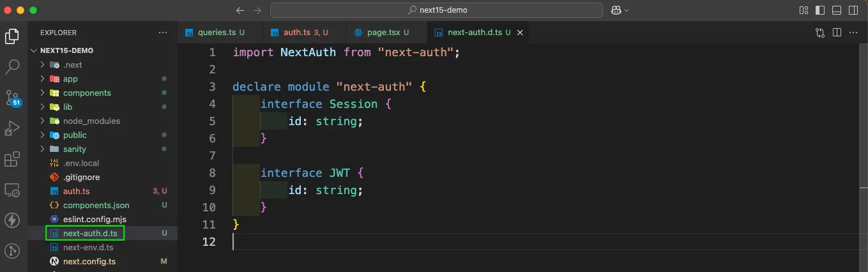Screen dimensions: 868x272
Task: Open .env.local in the file tree
Action: click(x=81, y=163)
